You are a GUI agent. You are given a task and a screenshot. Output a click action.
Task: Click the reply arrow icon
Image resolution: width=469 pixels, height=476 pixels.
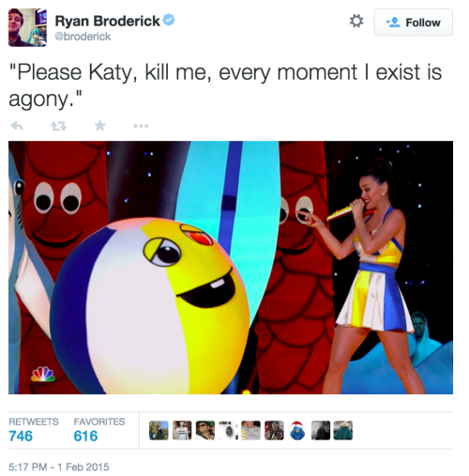click(x=17, y=126)
